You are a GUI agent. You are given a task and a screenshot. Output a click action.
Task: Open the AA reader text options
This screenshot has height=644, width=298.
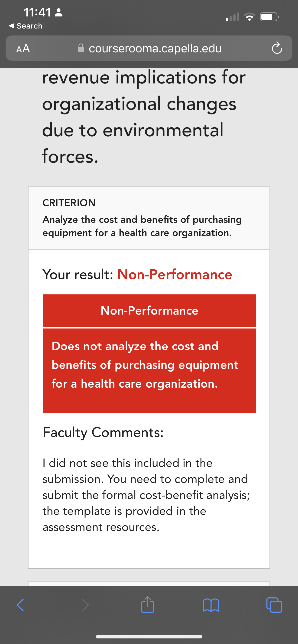pos(23,48)
